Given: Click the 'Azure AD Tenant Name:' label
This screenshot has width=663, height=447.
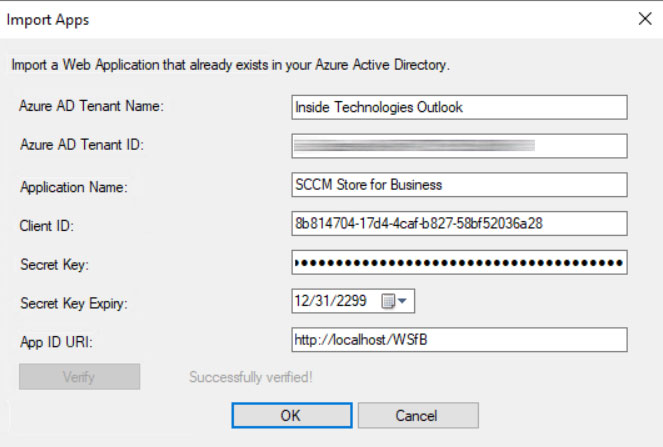Looking at the screenshot, I should (x=91, y=106).
